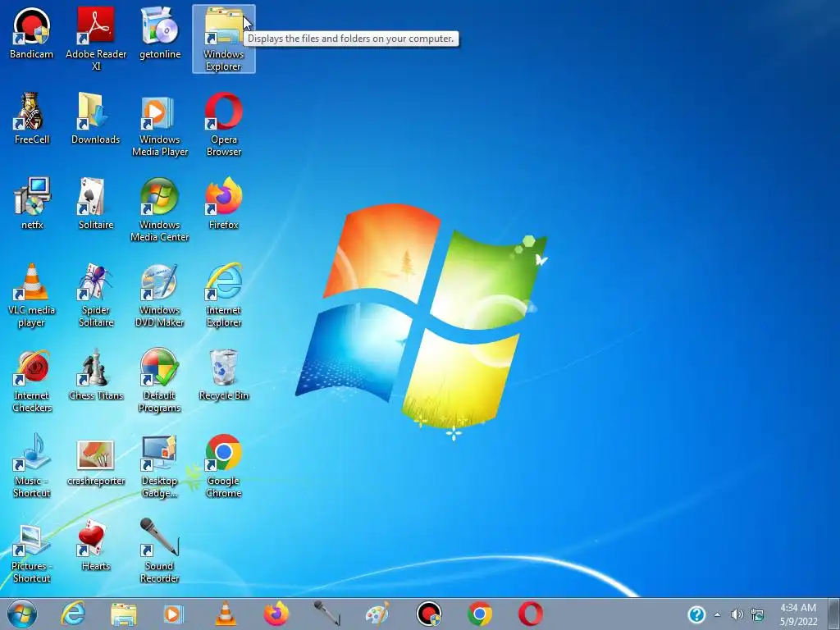Open the Music - Shortcut icon
Image resolution: width=840 pixels, height=630 pixels.
click(32, 466)
